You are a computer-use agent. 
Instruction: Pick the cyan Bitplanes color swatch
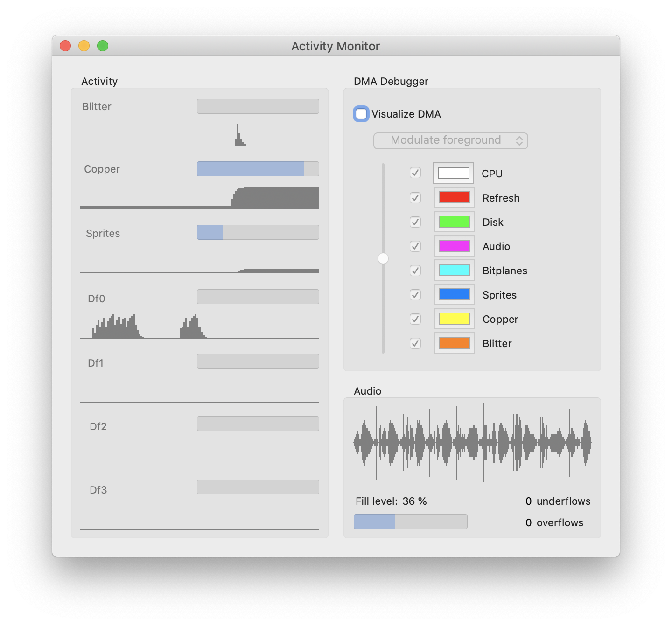click(x=454, y=270)
